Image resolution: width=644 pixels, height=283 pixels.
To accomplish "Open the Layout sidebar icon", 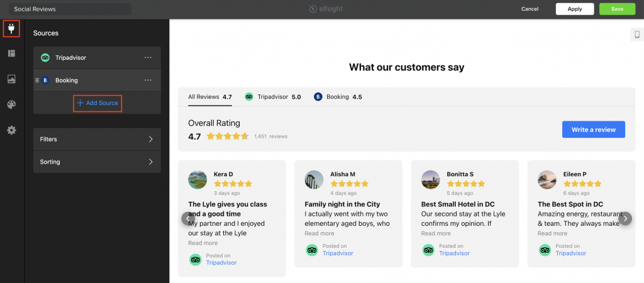I will (x=11, y=53).
